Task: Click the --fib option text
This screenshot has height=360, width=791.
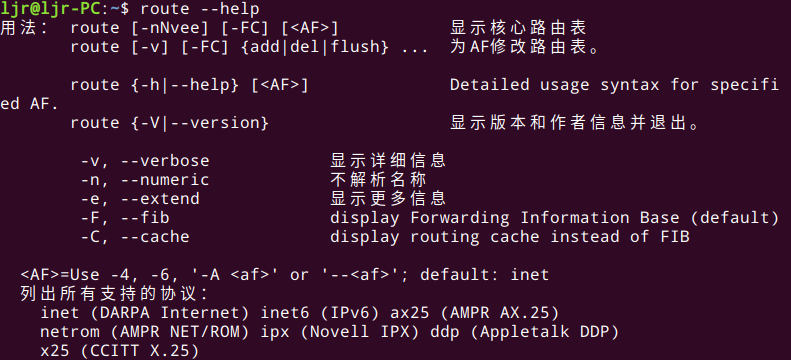Action: (145, 218)
